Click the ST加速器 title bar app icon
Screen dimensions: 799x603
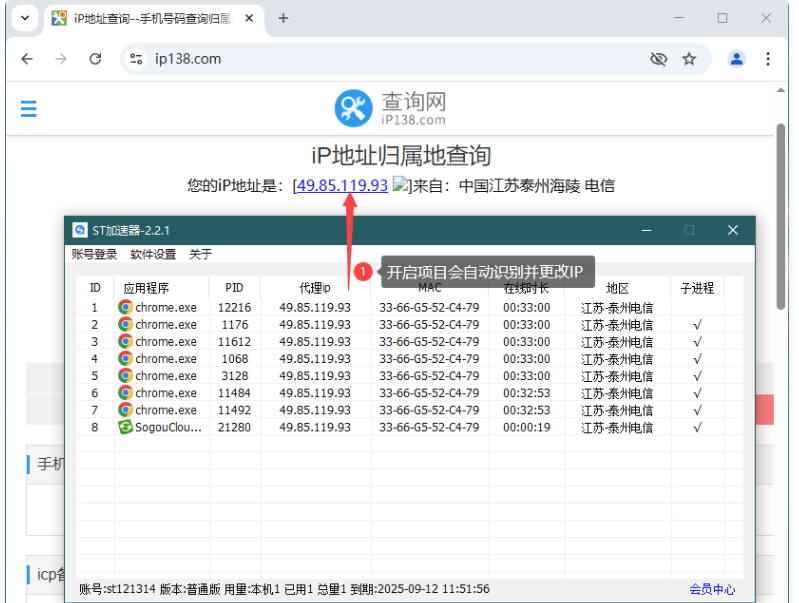[x=80, y=230]
